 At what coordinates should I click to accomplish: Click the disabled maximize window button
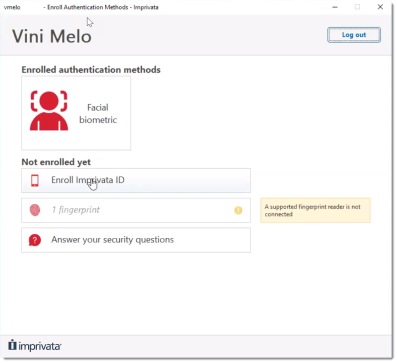(357, 7)
